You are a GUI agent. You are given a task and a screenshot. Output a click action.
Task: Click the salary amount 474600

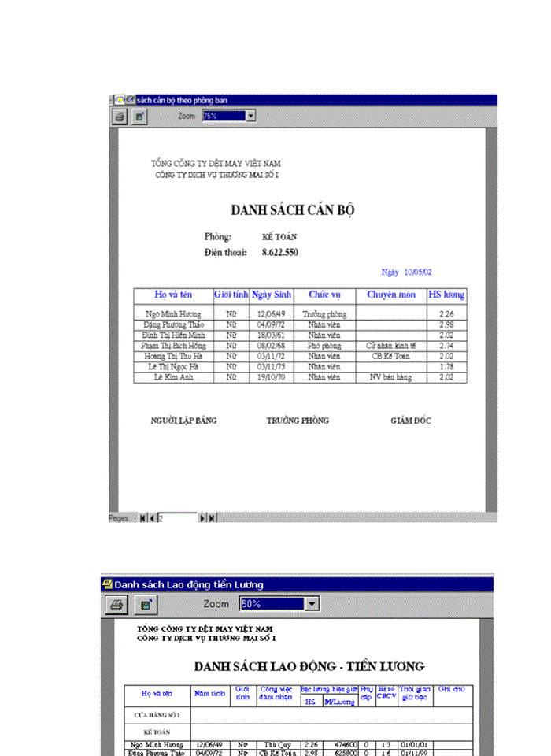346,745
